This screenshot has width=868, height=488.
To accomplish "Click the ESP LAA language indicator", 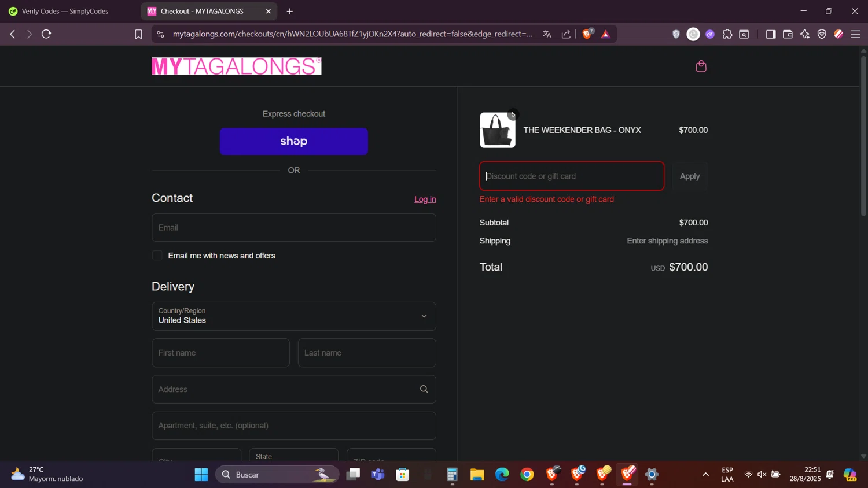I will (x=727, y=475).
